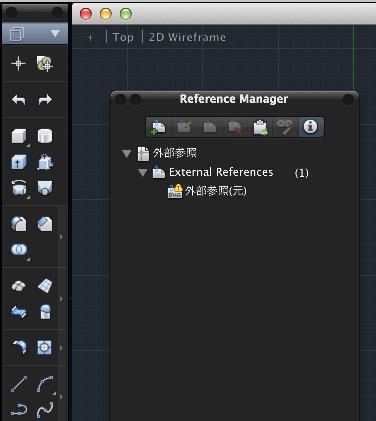Expand the section tools flyout arrow
Screen dimensions: 376x421
coord(61,348)
